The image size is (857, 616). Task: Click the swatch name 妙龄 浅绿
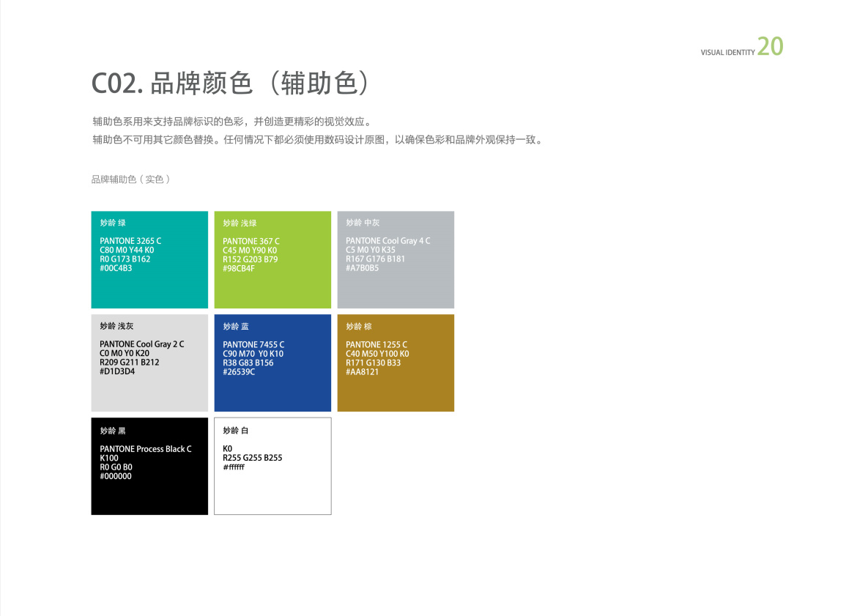[x=240, y=223]
